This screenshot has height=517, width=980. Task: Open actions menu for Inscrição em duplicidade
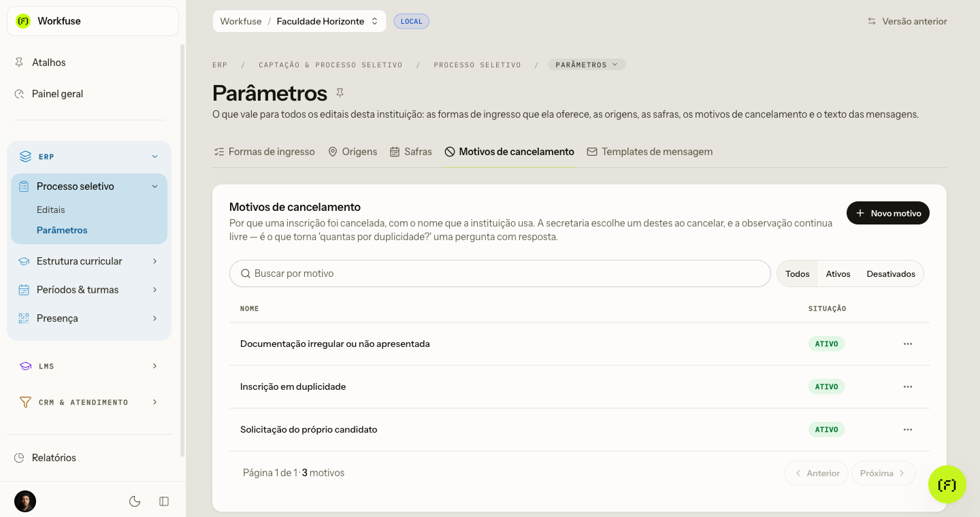pyautogui.click(x=908, y=387)
